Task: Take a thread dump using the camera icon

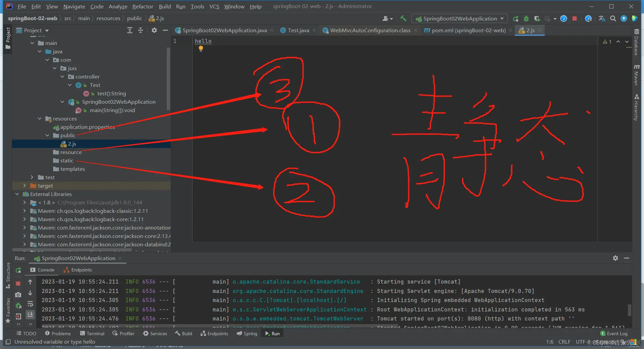Action: 18,295
